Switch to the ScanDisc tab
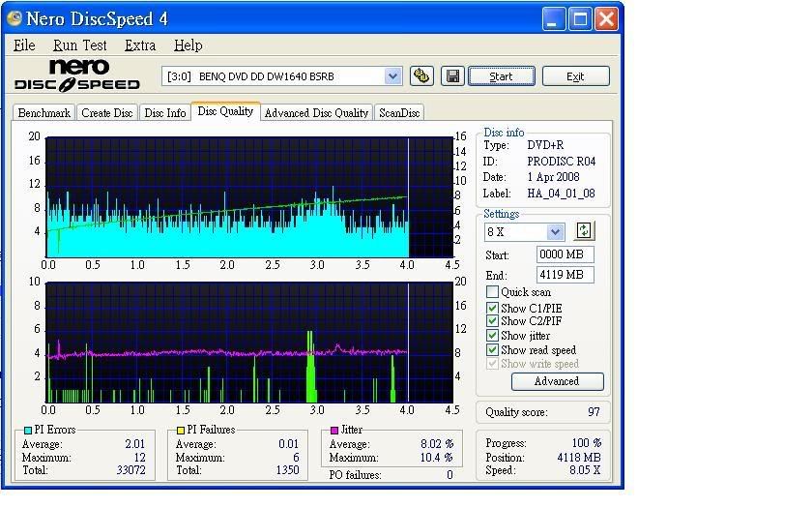 [398, 112]
